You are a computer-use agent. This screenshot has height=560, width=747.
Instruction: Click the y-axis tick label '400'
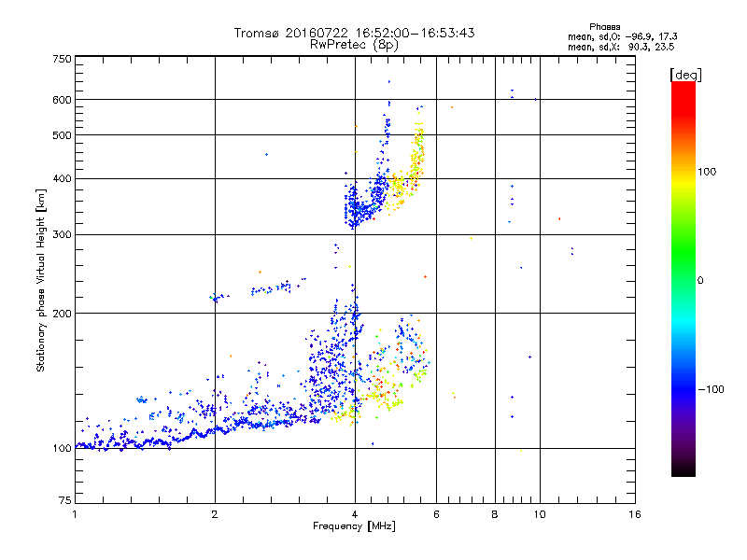62,178
